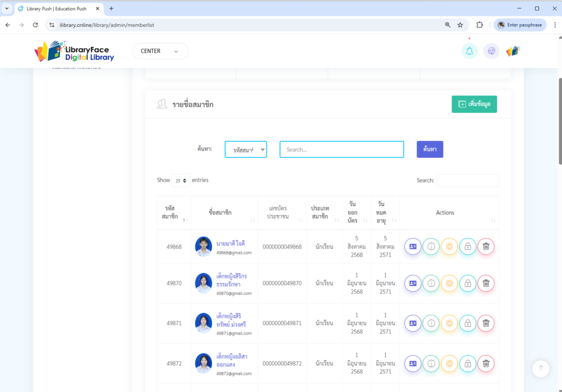Open info icon for member 49870

click(431, 283)
